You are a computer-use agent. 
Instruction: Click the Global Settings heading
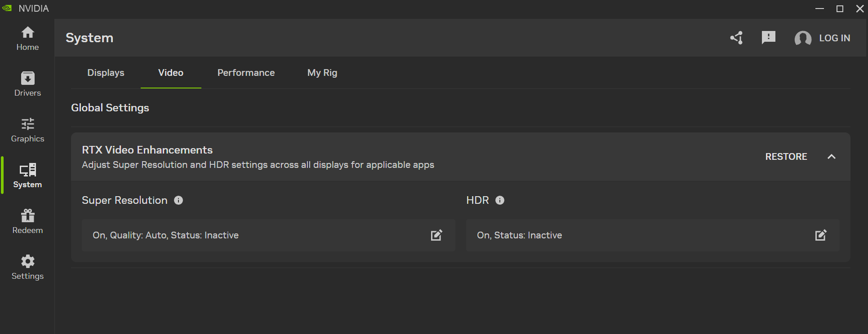point(110,108)
